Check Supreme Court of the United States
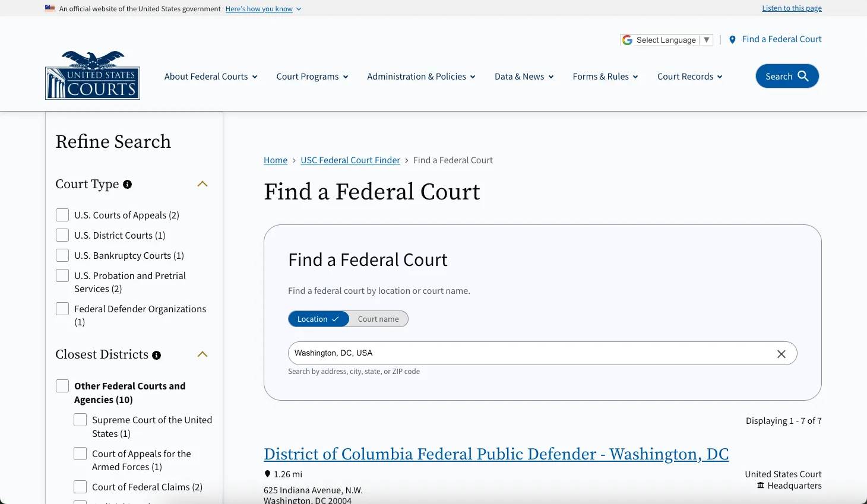Image resolution: width=867 pixels, height=504 pixels. (x=80, y=419)
